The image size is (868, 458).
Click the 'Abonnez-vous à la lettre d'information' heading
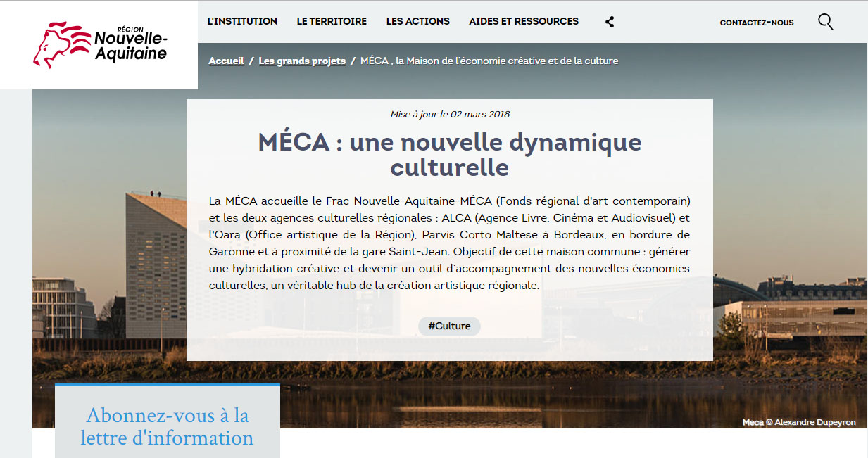[168, 426]
